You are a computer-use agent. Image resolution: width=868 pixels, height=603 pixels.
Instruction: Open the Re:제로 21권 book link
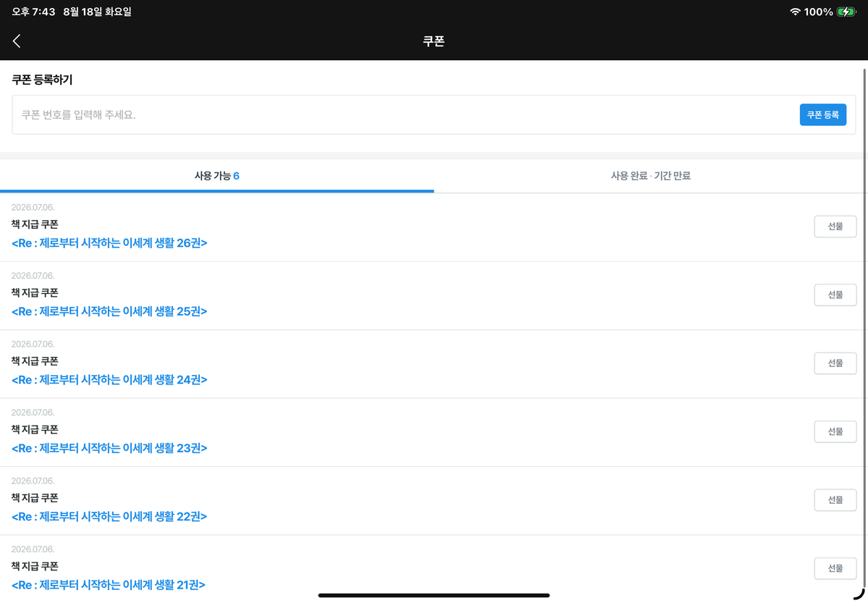pos(108,585)
